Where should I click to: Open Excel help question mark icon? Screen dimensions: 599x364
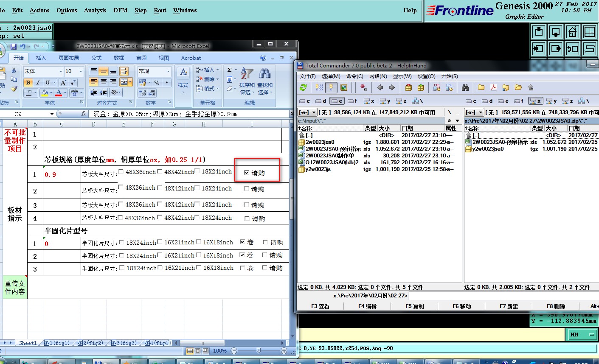[x=263, y=58]
